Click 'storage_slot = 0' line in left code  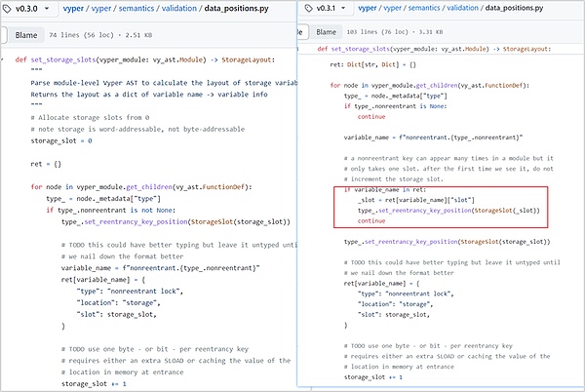click(61, 140)
